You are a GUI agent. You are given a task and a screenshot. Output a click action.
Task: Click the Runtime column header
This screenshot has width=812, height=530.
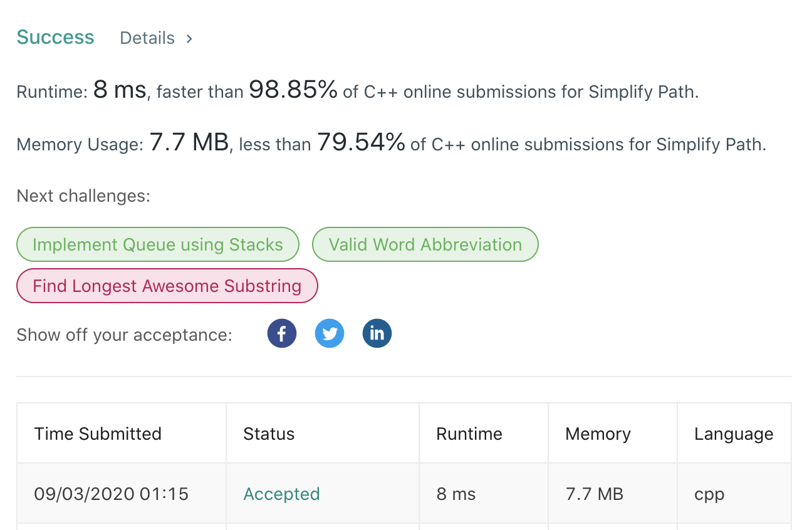469,434
